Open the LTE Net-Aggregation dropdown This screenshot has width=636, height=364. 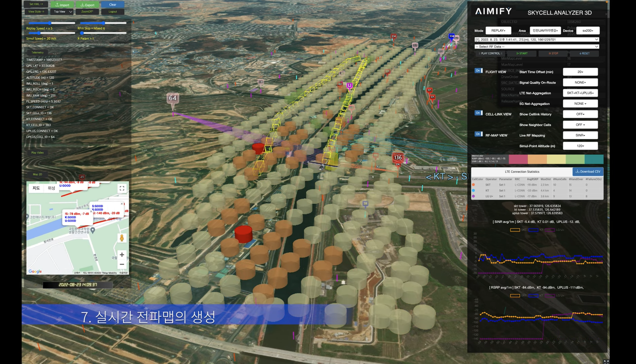coord(580,93)
